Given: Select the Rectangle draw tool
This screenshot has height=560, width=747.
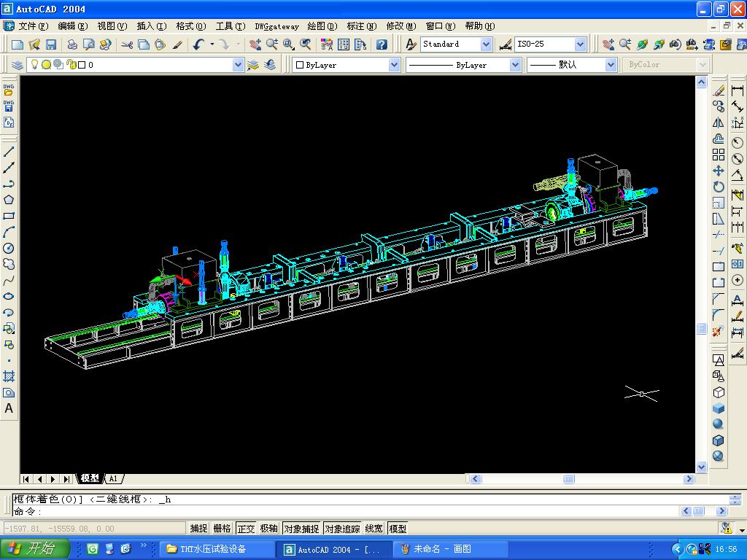Looking at the screenshot, I should pyautogui.click(x=9, y=216).
